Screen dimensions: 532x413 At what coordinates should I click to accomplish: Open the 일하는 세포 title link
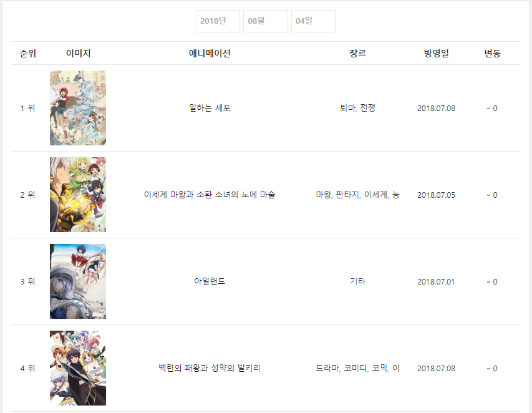(210, 108)
